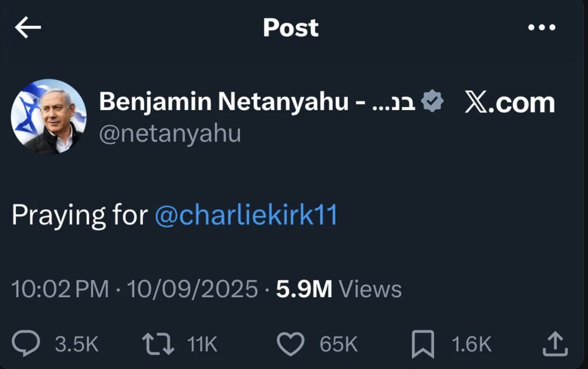Share the post with the upload icon

[x=555, y=344]
